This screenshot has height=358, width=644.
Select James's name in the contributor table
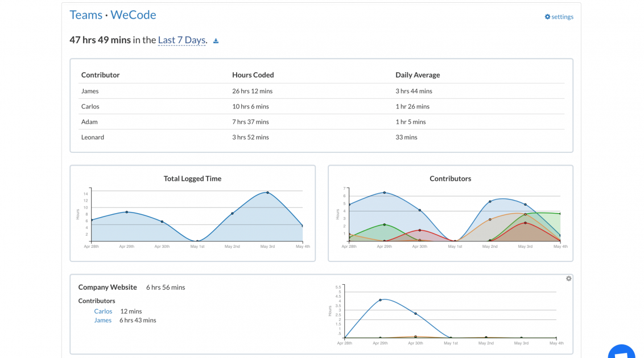90,91
